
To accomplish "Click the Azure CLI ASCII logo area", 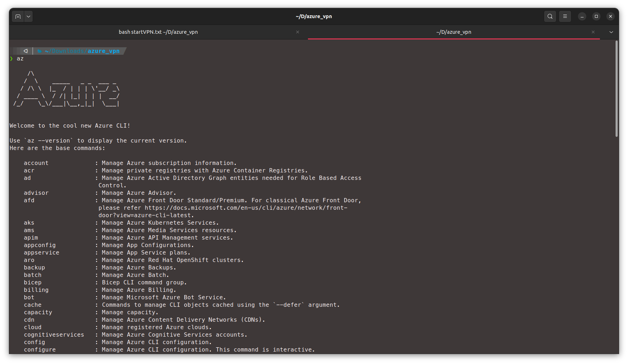I will point(66,89).
